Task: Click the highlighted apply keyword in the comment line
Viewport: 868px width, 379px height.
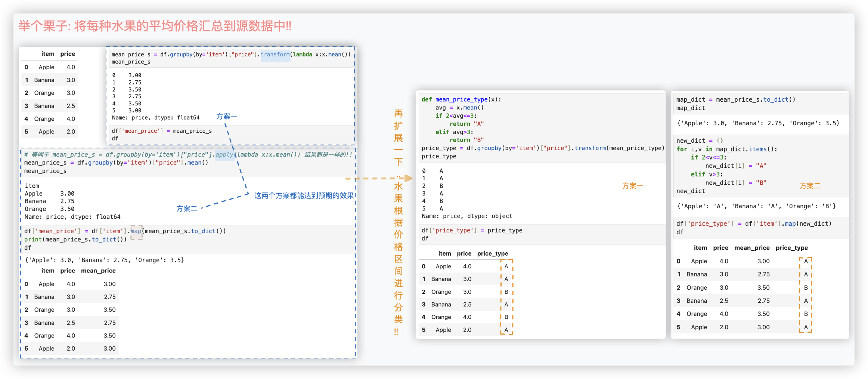Action: click(224, 155)
